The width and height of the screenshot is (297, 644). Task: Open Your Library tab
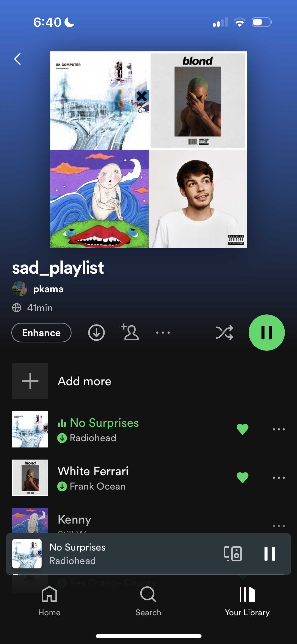pos(247,601)
